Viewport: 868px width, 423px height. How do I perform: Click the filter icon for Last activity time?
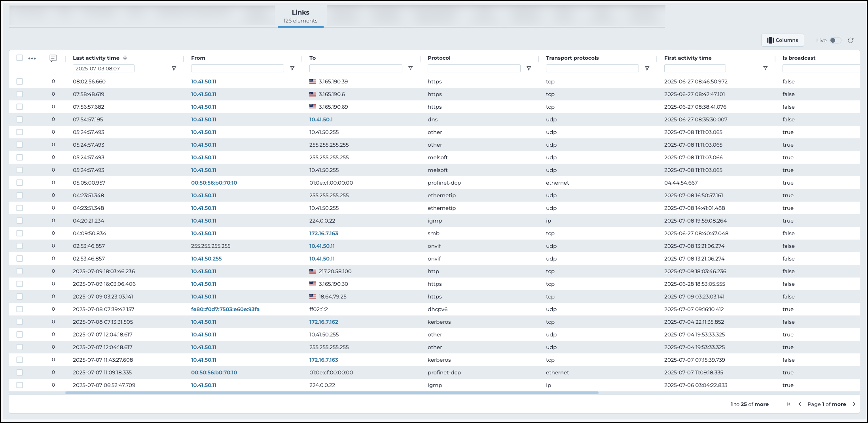tap(174, 68)
